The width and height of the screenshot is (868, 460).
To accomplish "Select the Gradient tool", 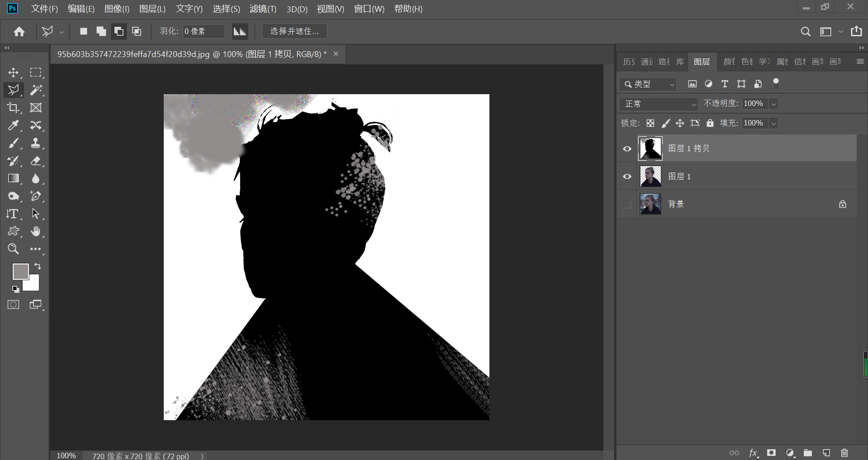I will (x=14, y=178).
